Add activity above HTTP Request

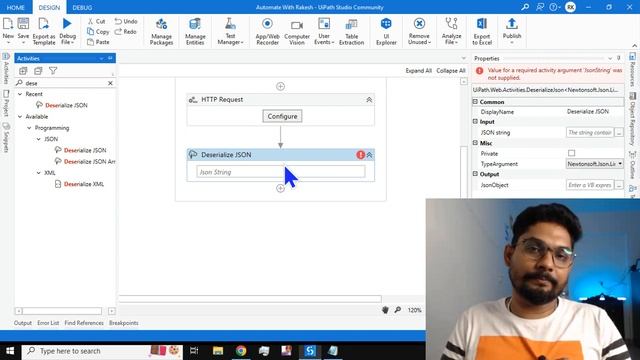point(280,86)
